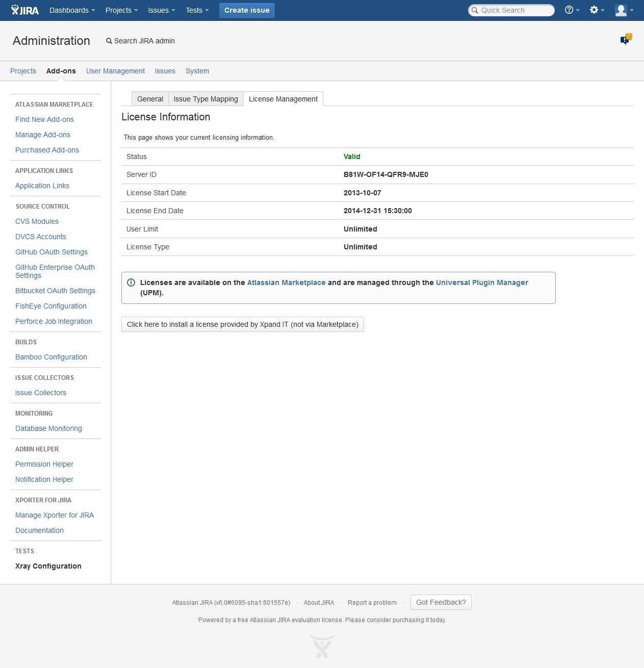Image resolution: width=644 pixels, height=668 pixels.
Task: Open GitHub Enterprise OAuth Settings
Action: 55,271
